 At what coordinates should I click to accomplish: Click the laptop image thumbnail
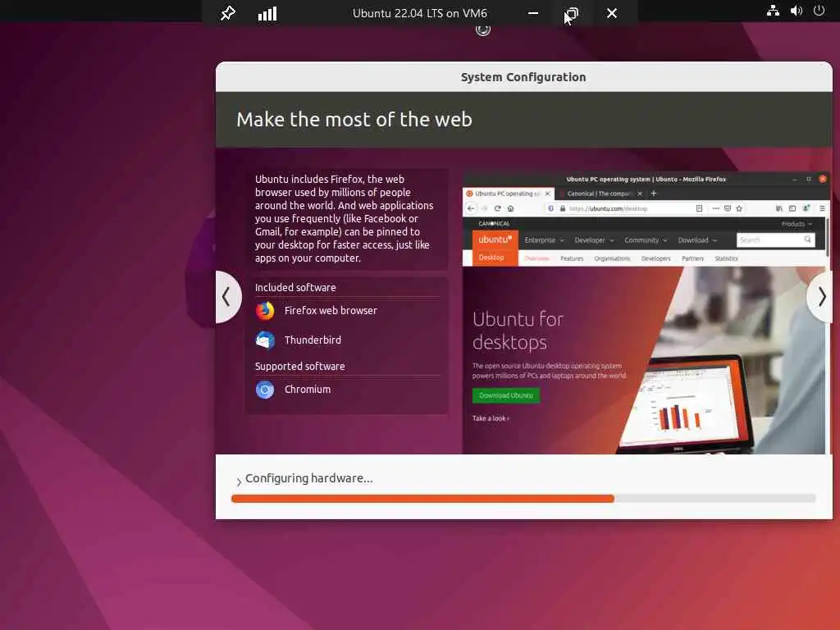[x=687, y=405]
